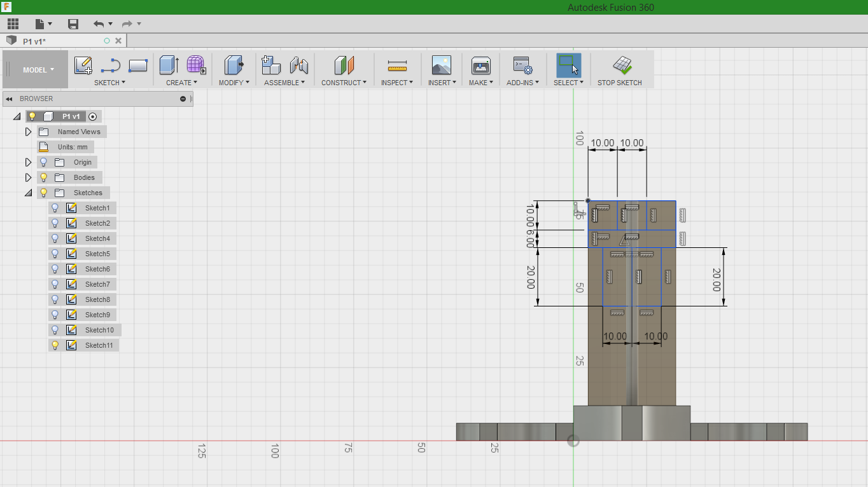Open the SELECT menu
The image size is (868, 487).
(568, 83)
